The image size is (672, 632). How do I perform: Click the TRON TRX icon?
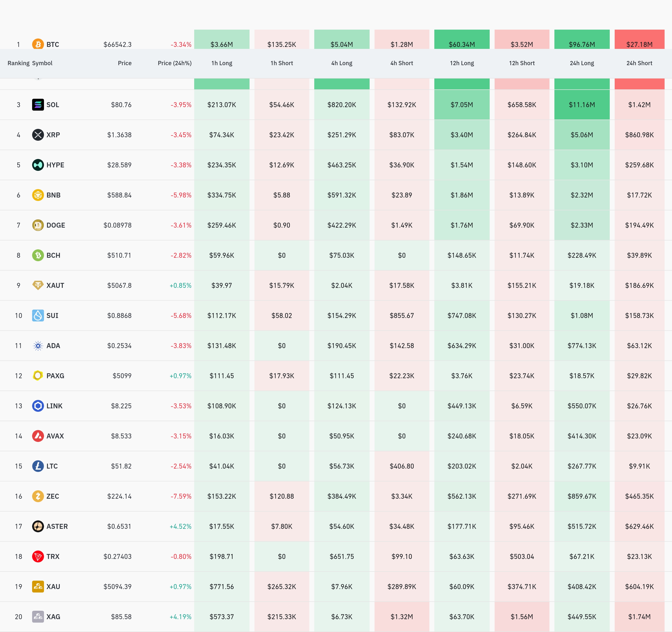click(38, 556)
